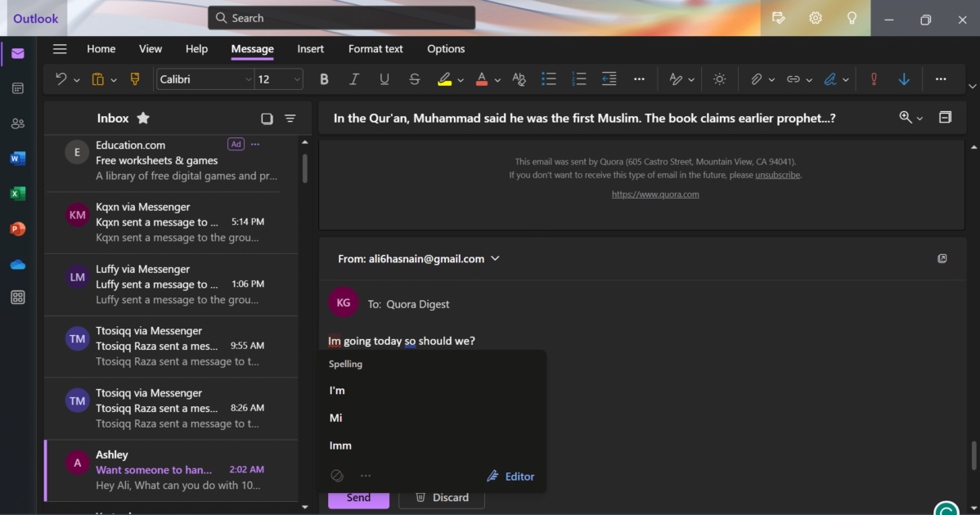Toggle Inbox favorite star
The height and width of the screenshot is (515, 980).
pyautogui.click(x=143, y=118)
